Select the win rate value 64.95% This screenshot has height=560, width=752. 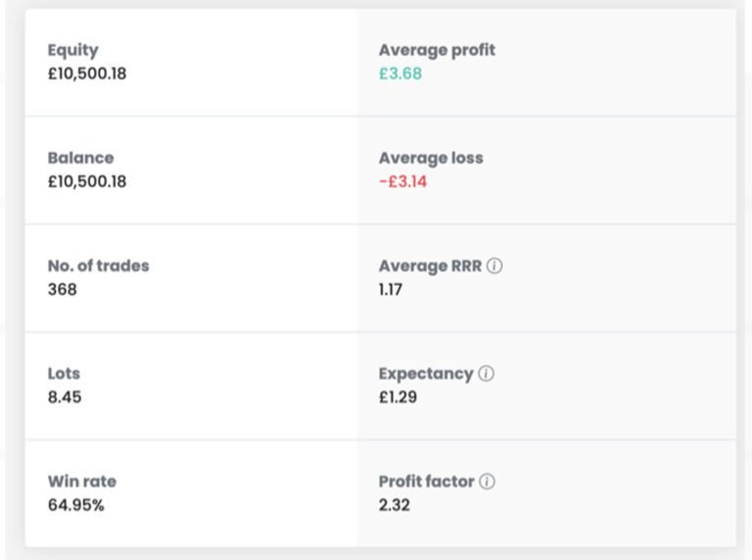[x=75, y=505]
